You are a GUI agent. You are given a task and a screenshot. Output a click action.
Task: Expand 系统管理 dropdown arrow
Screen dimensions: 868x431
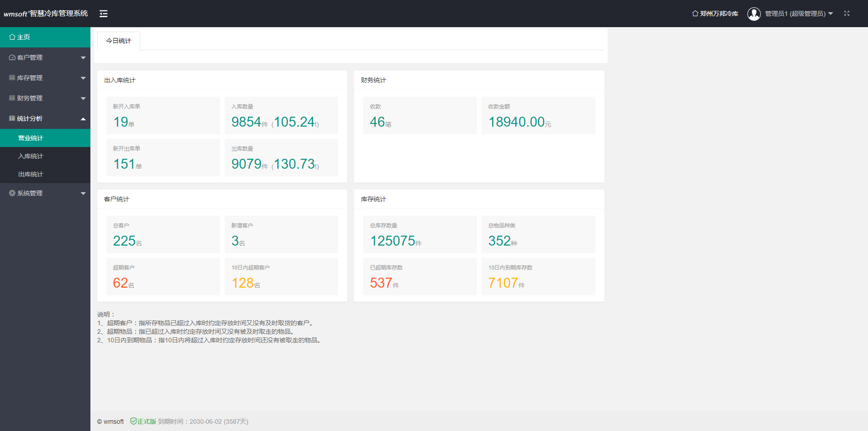[x=83, y=194]
